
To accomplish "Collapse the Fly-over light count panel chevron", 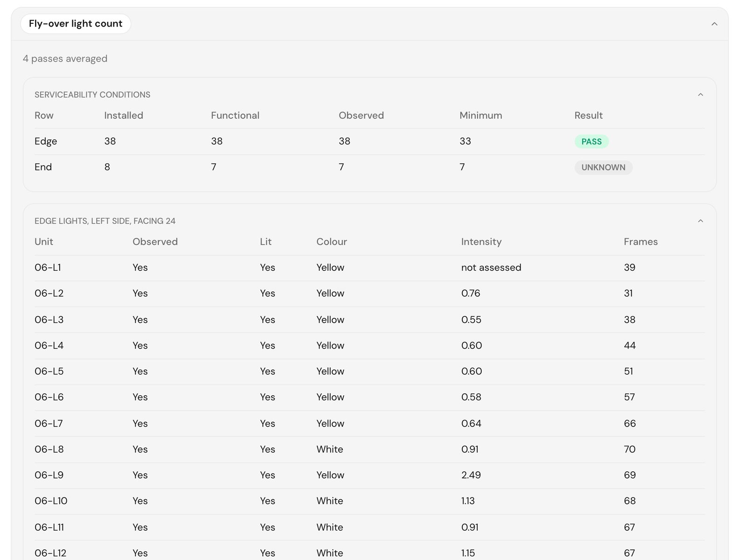I will (714, 24).
